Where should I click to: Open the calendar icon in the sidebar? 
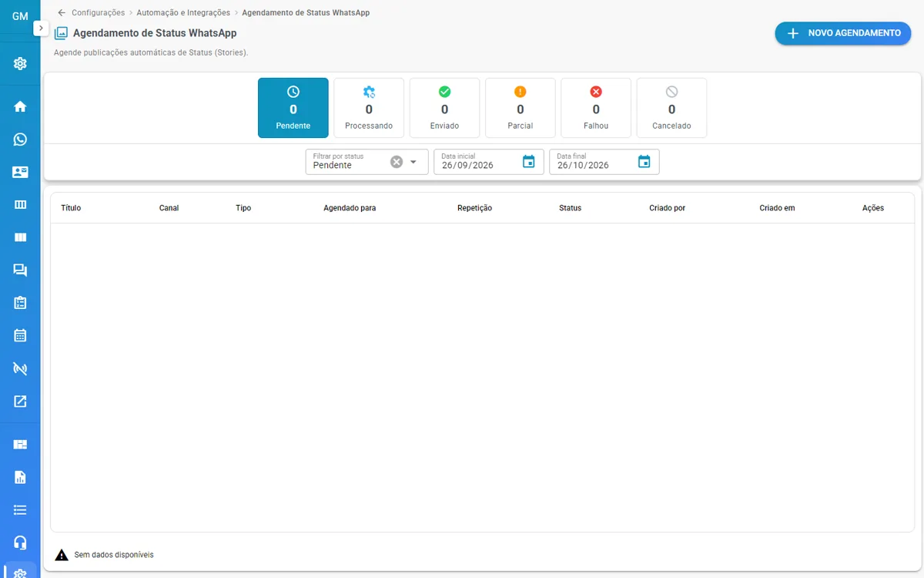[20, 335]
